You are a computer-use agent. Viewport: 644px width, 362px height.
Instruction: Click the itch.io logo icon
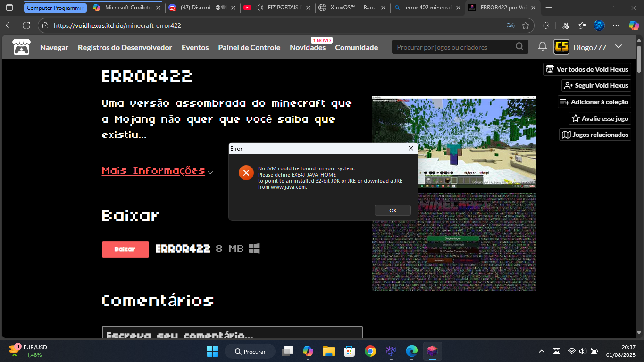point(21,47)
